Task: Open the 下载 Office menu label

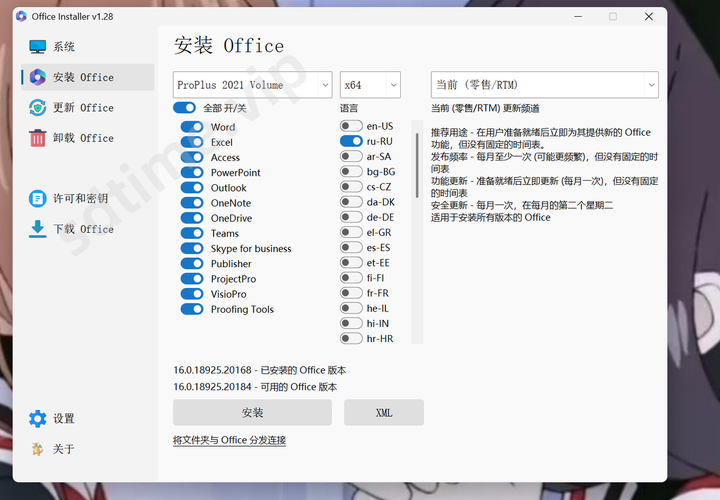Action: tap(83, 229)
